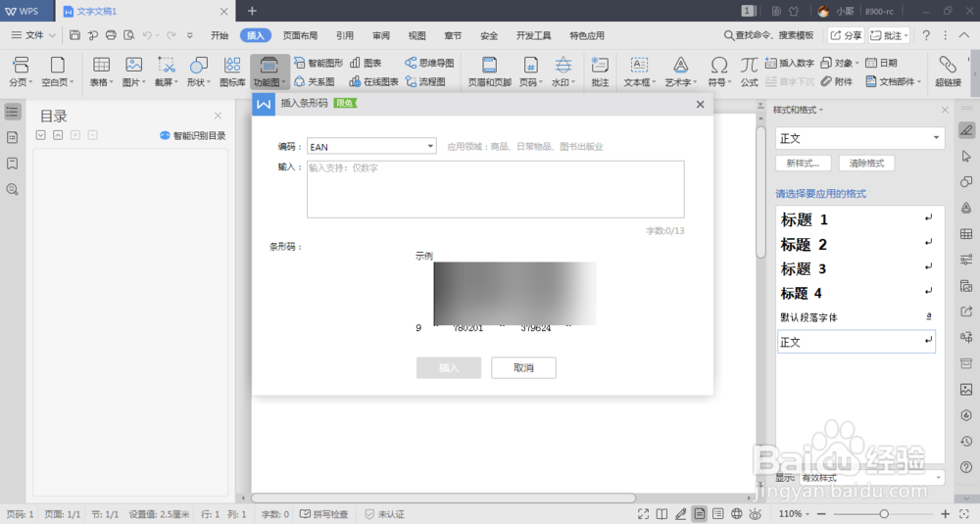Switch to the 视图 tab
This screenshot has height=524, width=980.
coord(416,35)
